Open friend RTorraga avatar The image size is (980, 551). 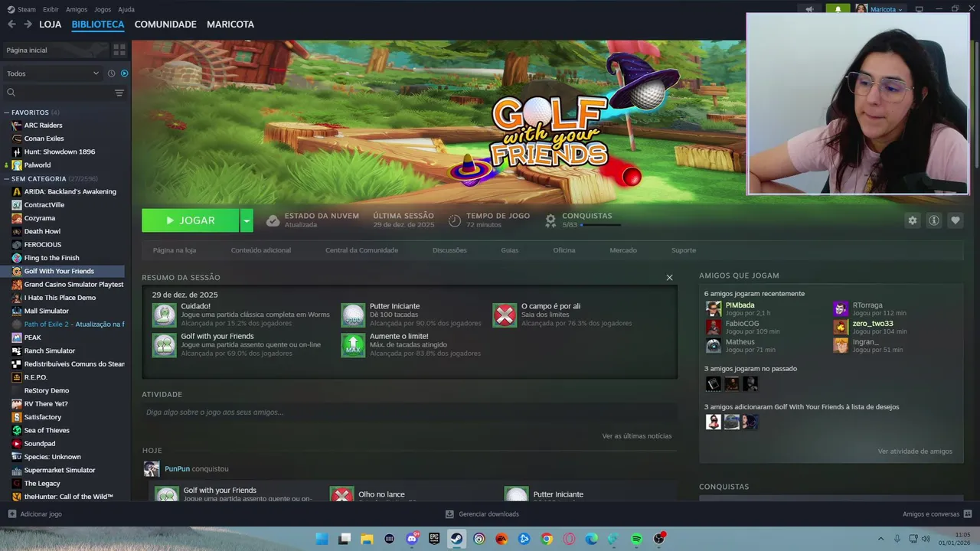tap(841, 308)
